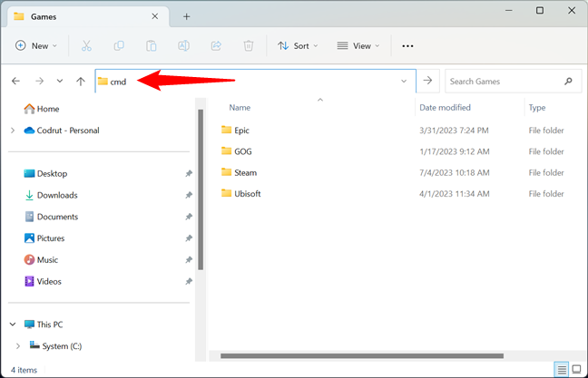588x378 pixels.
Task: Sort by the Type column header
Action: pos(537,108)
